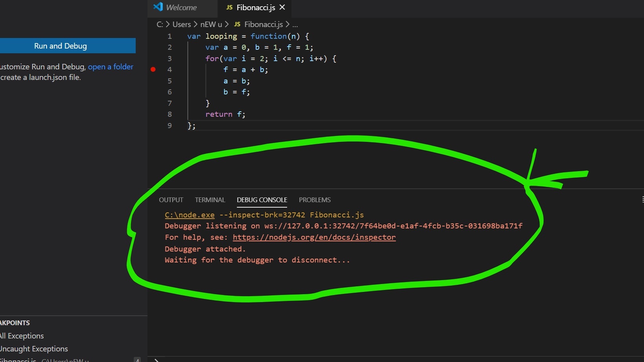Switch to the TERMINAL panel tab

pos(210,200)
